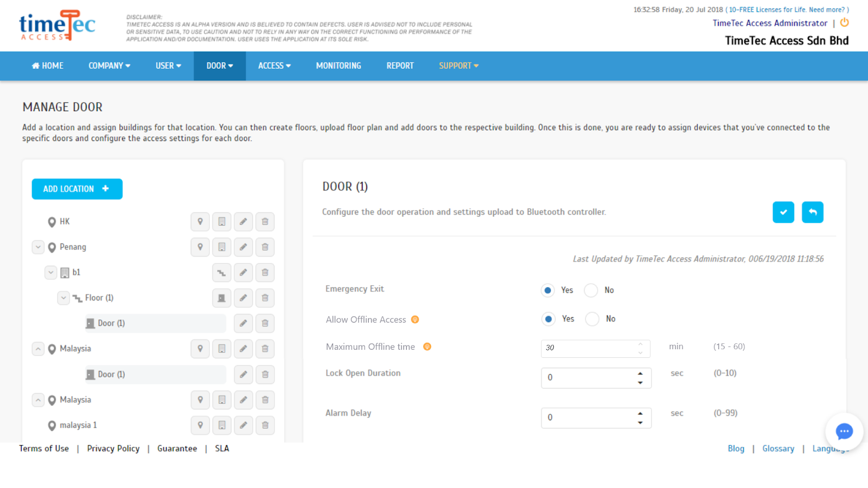
Task: Click the Allow Offline Access info icon
Action: [x=415, y=319]
